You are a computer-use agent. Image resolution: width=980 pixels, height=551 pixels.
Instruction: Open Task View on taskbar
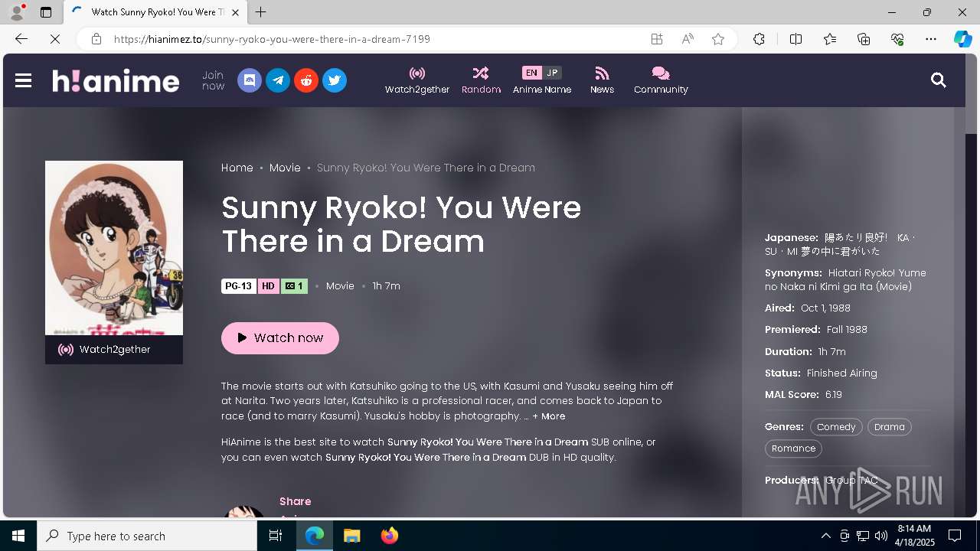[276, 536]
